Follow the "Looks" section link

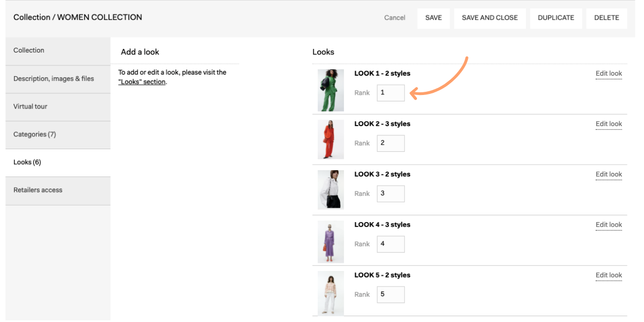point(142,82)
